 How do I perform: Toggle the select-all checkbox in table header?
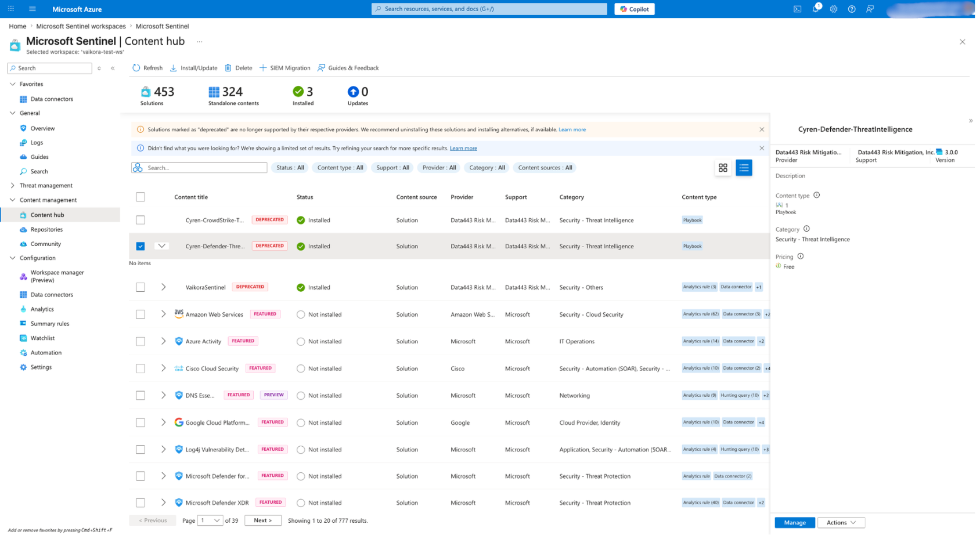tap(140, 197)
